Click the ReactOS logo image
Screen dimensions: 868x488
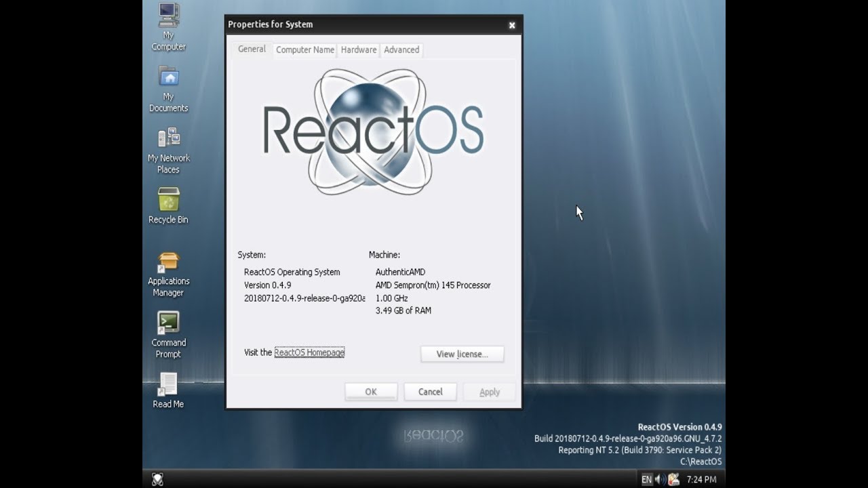point(374,131)
